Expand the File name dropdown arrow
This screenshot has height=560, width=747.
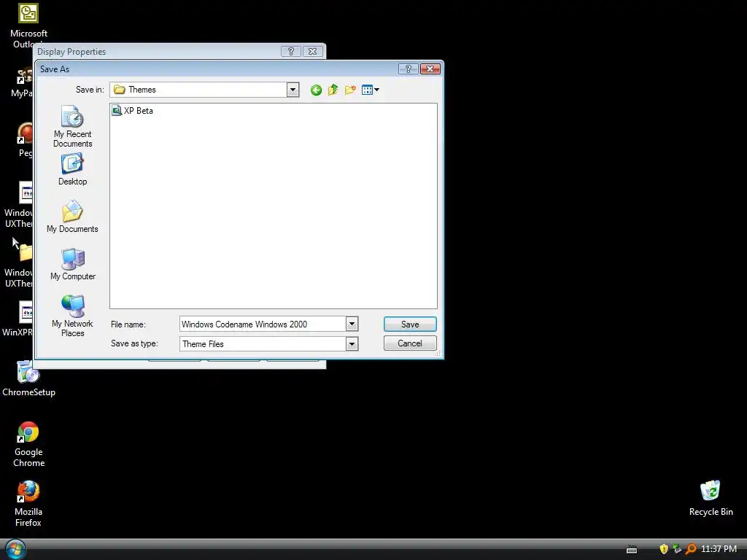(352, 324)
